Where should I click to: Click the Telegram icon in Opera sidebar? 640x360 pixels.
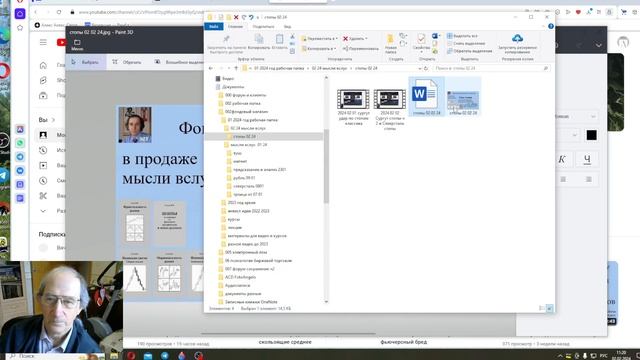(20, 157)
